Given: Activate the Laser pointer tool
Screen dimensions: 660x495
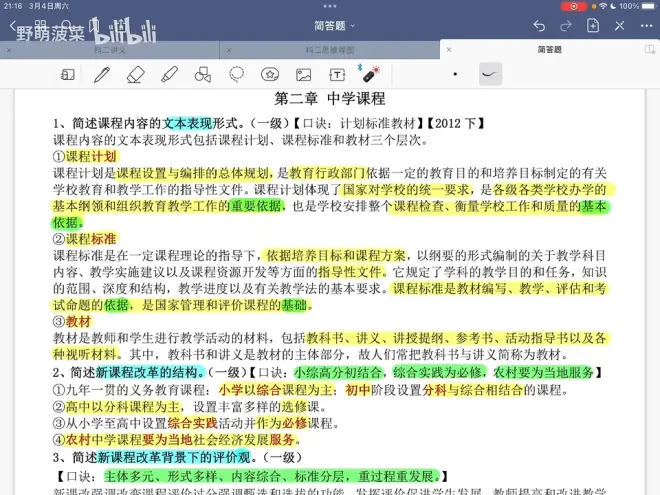Looking at the screenshot, I should pyautogui.click(x=370, y=74).
